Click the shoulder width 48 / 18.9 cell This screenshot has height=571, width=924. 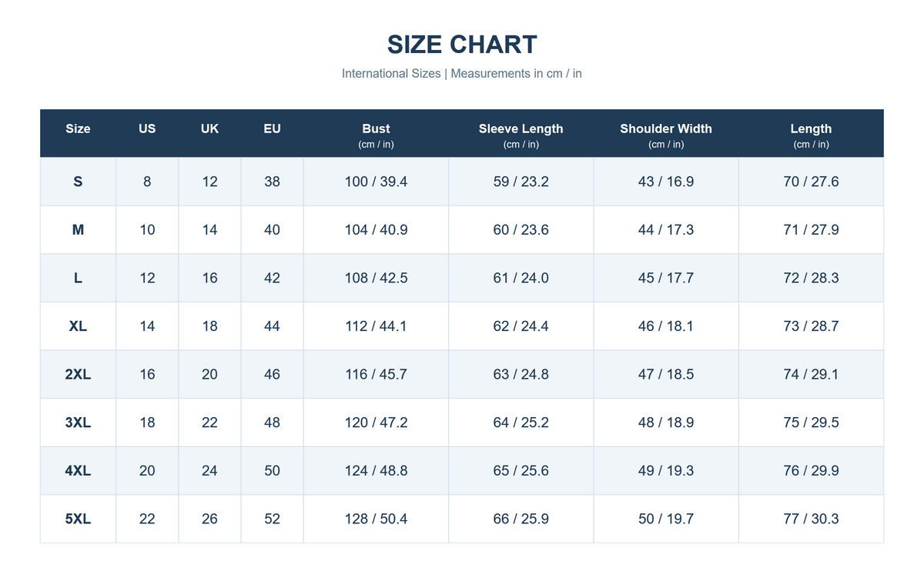(x=666, y=422)
